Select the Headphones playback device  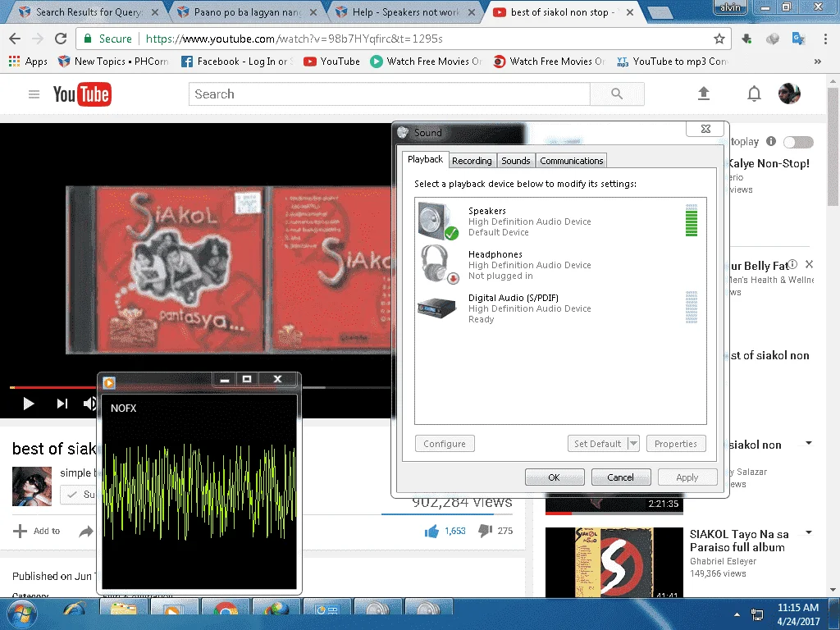click(559, 265)
